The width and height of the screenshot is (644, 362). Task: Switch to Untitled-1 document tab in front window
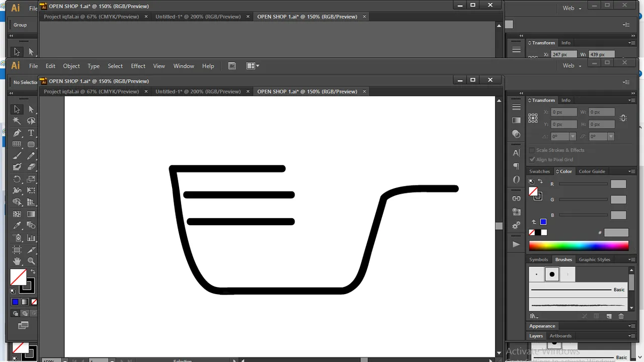(198, 92)
